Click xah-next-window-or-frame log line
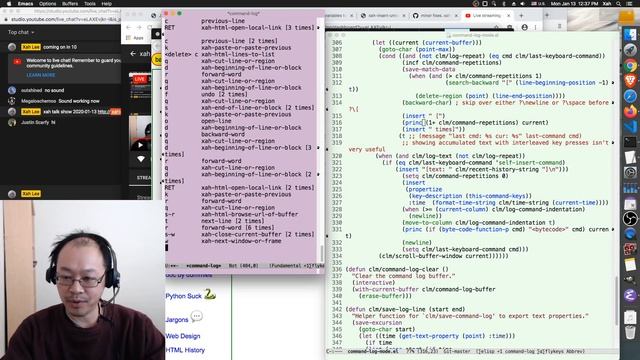640x360 pixels. point(241,241)
